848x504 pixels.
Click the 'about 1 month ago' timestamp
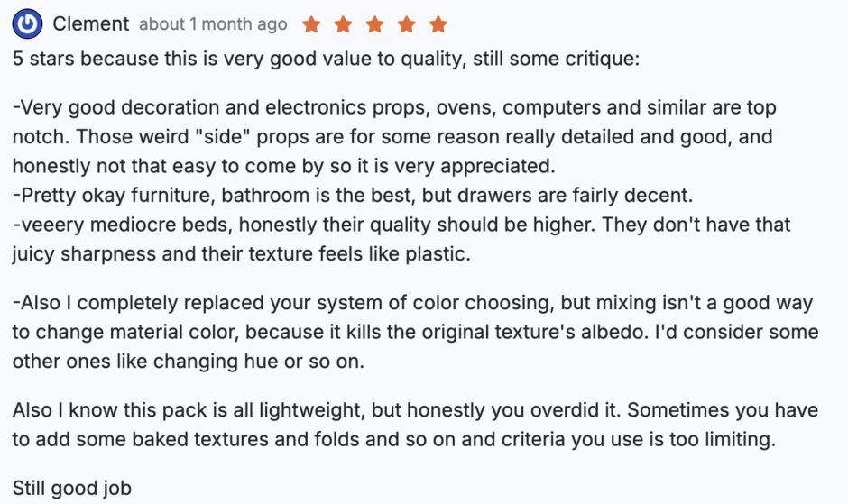click(213, 24)
